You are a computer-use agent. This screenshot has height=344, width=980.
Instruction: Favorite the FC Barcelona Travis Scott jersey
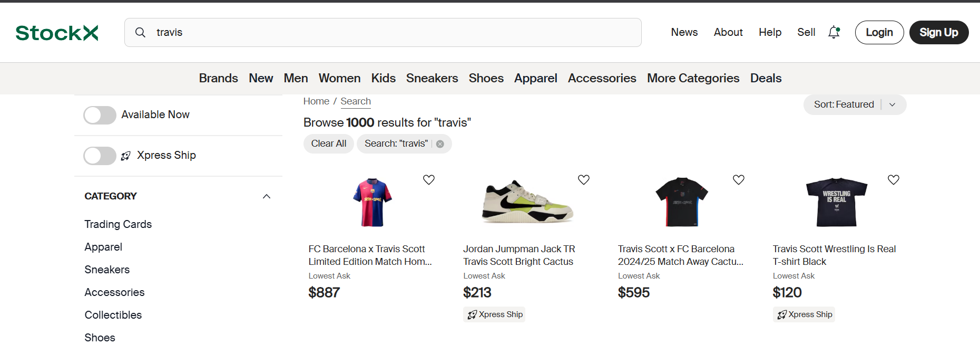pyautogui.click(x=428, y=179)
